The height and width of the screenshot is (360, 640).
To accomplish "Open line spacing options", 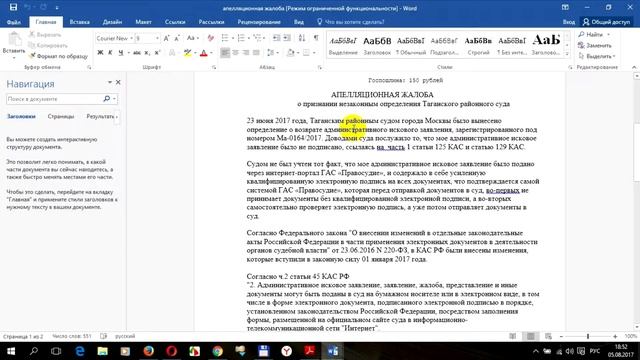I will tap(271, 53).
